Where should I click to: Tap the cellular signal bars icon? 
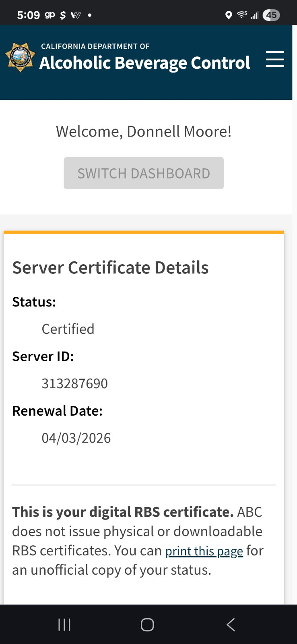point(254,15)
